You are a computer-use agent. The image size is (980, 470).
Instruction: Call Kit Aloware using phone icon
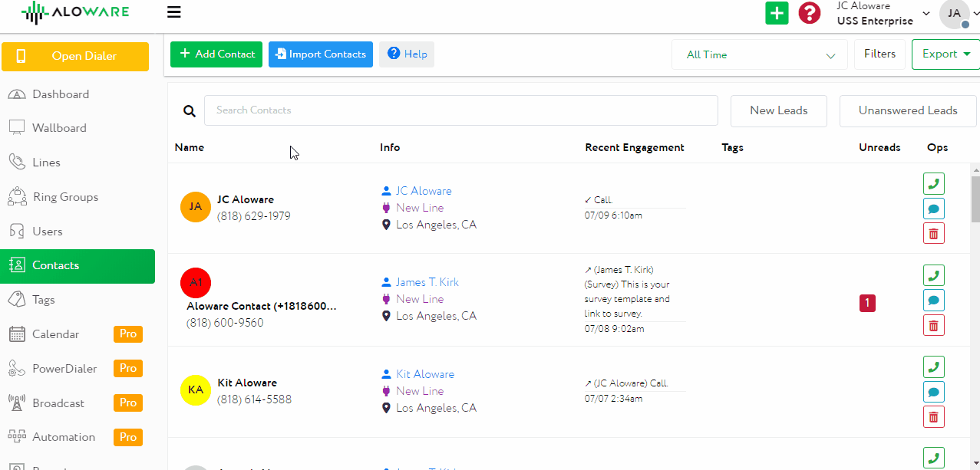point(933,367)
